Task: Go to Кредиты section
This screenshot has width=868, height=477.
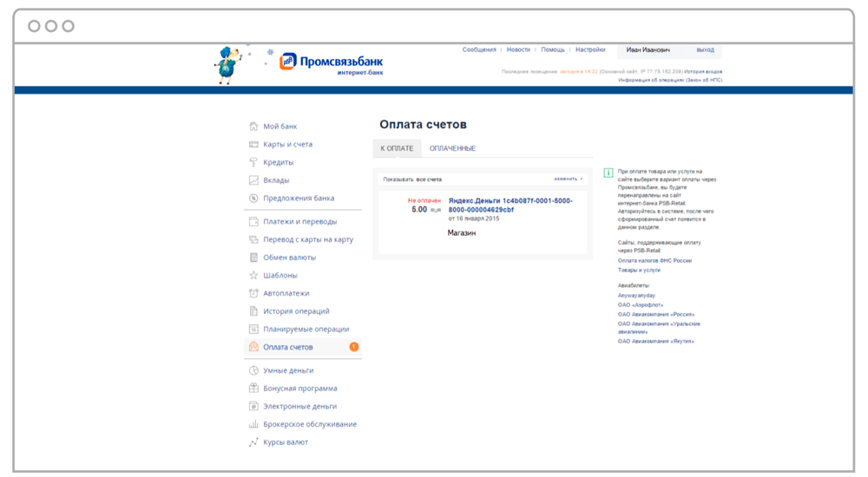Action: (x=279, y=162)
